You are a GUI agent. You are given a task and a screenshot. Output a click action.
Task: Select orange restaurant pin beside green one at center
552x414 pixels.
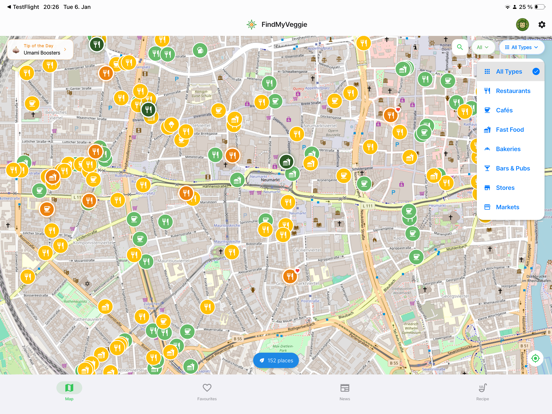click(232, 155)
